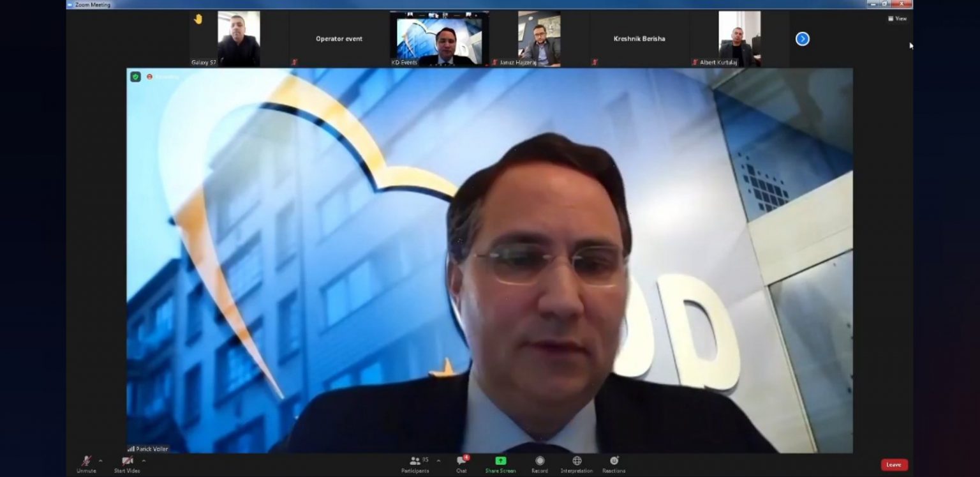Expand video options arrow next to Start Video

coord(144,460)
